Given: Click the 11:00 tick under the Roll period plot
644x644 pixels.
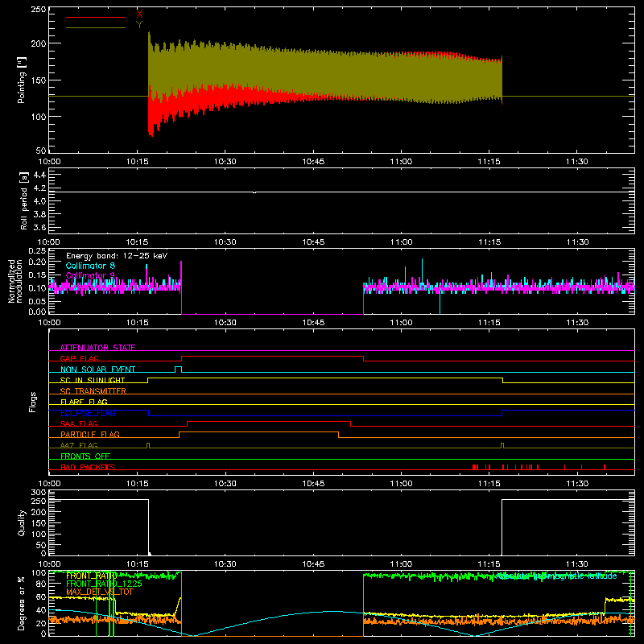Looking at the screenshot, I should pyautogui.click(x=401, y=242).
